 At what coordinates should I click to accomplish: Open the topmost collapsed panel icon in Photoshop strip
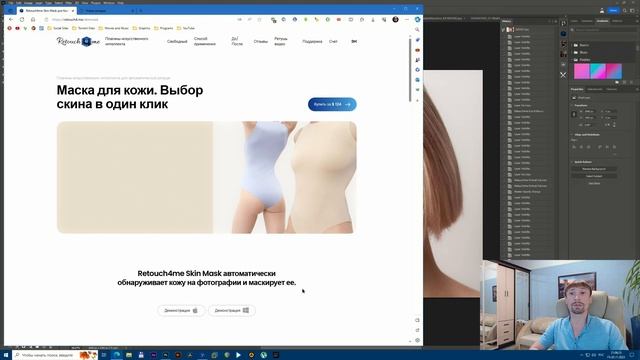pos(563,24)
